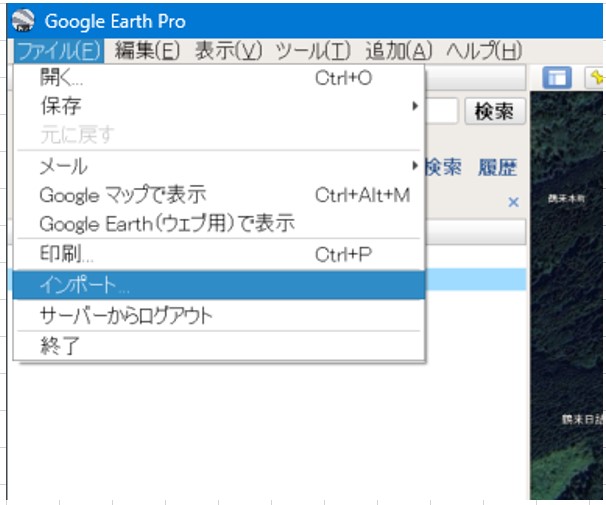Toggle the sidebar panel icon in toolbar
This screenshot has width=606, height=505.
click(556, 78)
